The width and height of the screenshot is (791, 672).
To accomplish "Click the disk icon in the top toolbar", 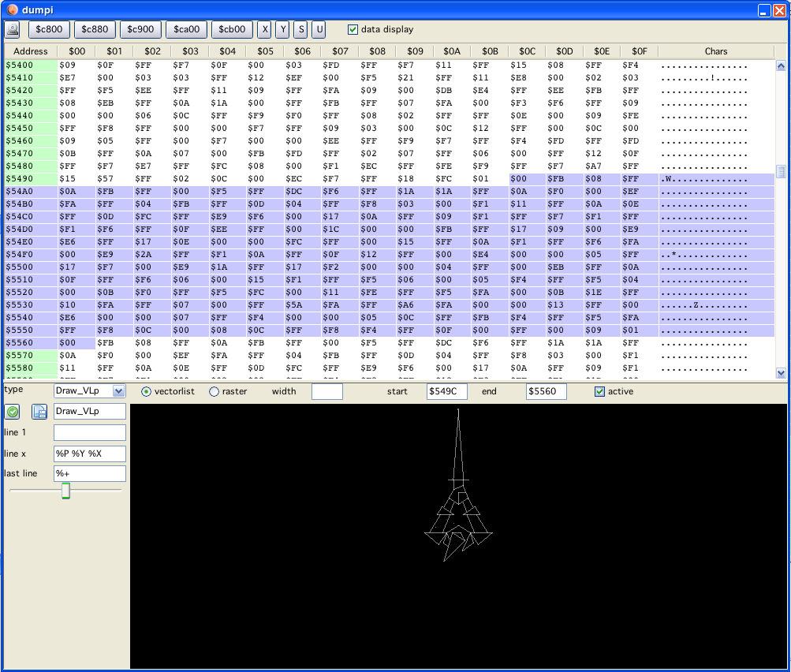I will [x=13, y=29].
